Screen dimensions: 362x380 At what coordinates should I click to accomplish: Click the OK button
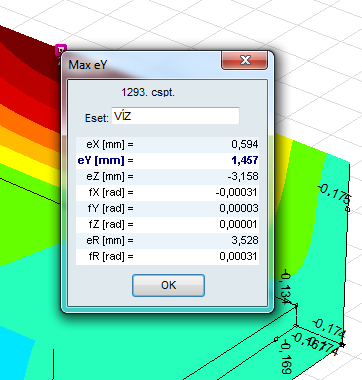(x=168, y=285)
